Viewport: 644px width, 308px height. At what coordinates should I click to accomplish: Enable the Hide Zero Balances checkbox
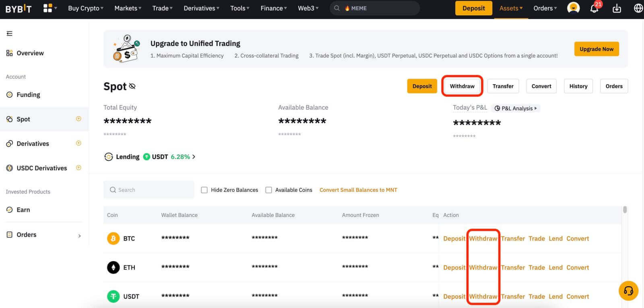pyautogui.click(x=204, y=190)
